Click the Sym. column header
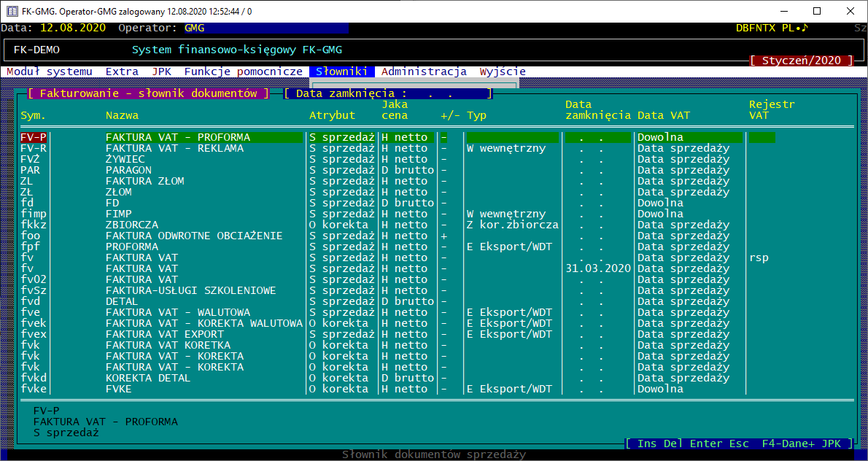The image size is (868, 461). coord(34,116)
